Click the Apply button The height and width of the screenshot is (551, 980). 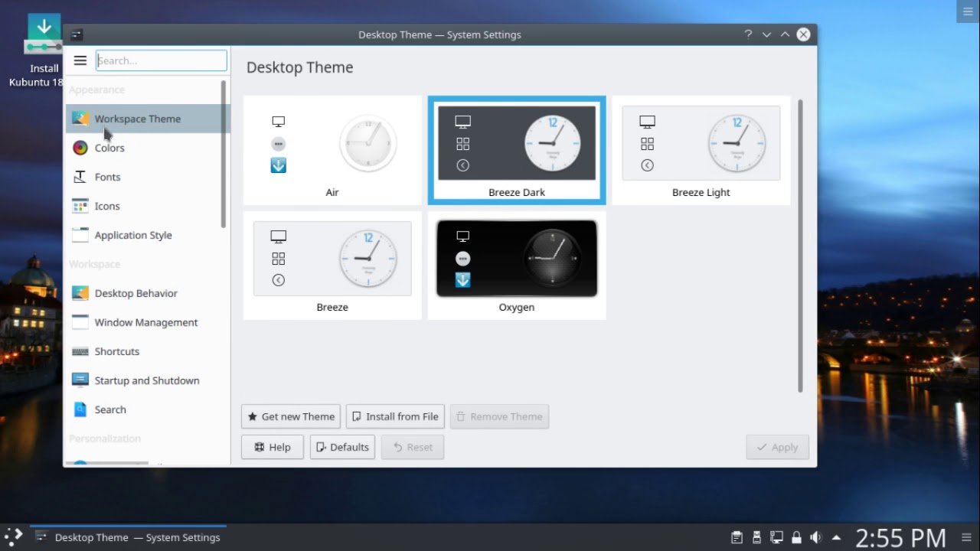[x=777, y=447]
